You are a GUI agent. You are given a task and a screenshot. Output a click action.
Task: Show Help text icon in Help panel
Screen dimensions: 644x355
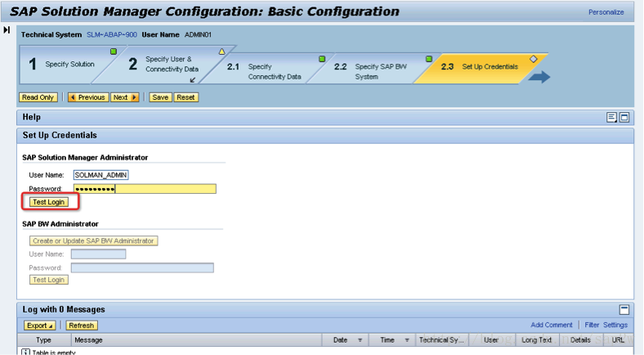coord(611,118)
